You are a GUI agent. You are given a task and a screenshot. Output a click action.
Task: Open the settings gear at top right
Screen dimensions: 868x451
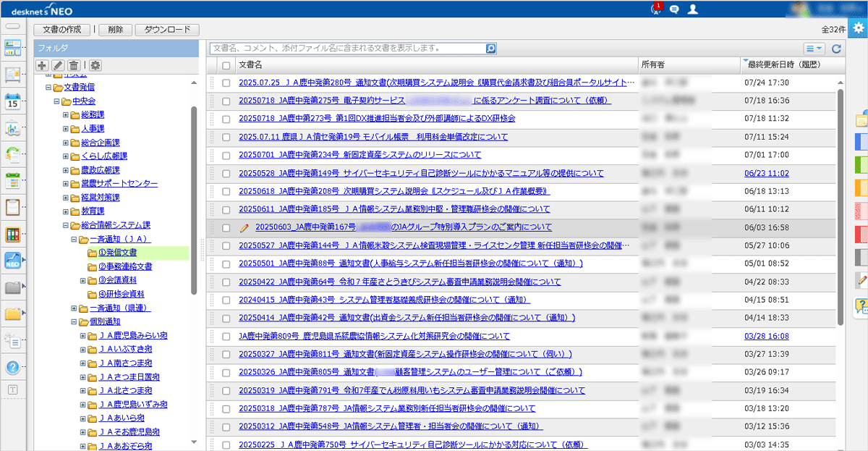858,28
